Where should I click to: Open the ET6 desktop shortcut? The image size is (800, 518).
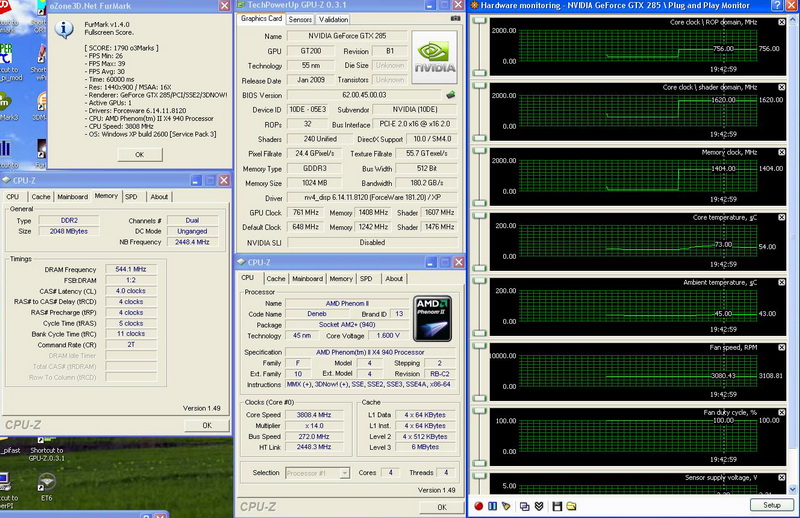pos(46,486)
